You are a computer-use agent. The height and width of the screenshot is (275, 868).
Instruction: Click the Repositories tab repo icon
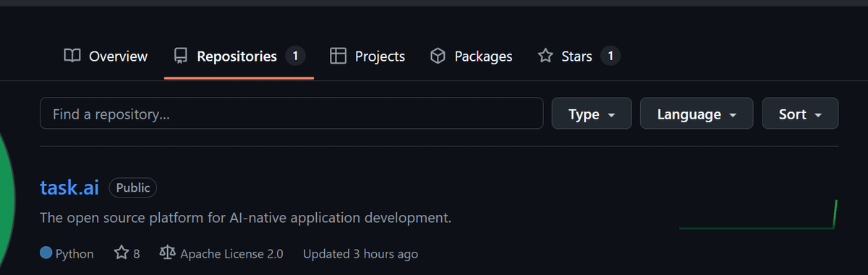coord(181,56)
